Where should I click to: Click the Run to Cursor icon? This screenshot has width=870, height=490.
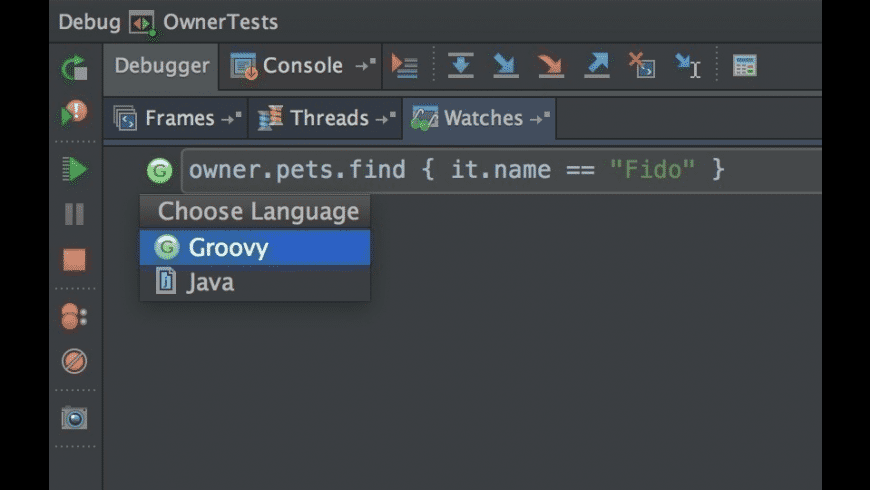click(688, 65)
